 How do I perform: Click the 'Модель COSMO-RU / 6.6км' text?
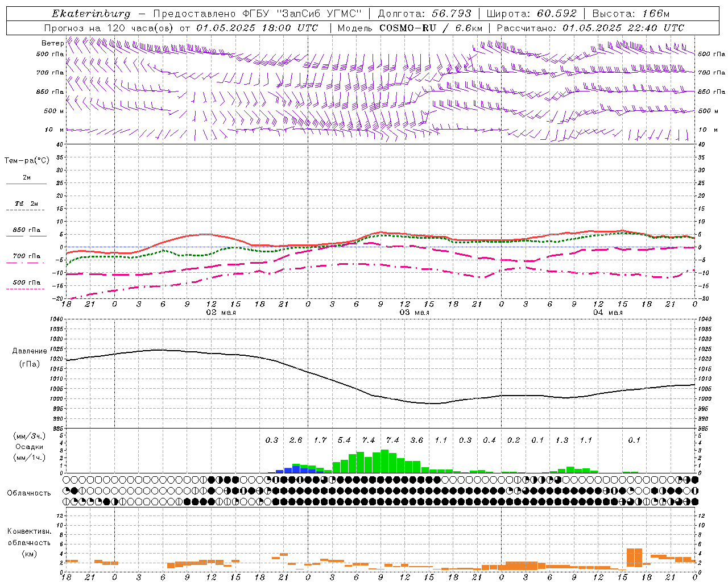[409, 28]
